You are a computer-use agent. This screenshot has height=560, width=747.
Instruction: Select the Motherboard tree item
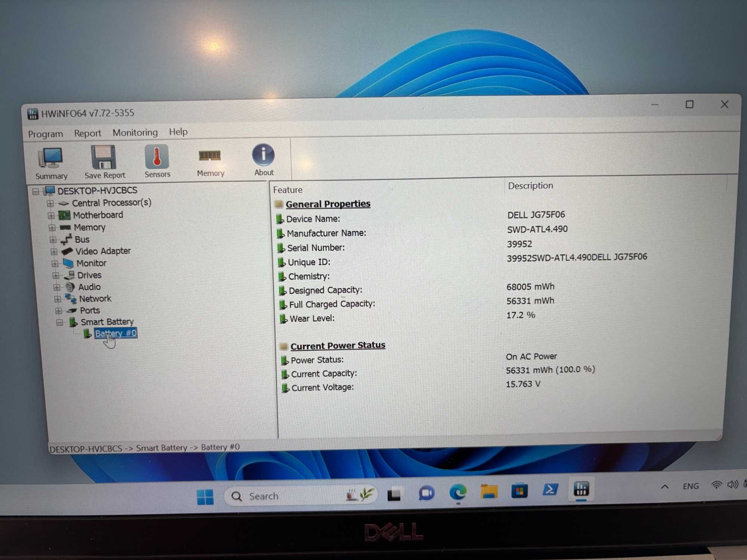[x=98, y=215]
